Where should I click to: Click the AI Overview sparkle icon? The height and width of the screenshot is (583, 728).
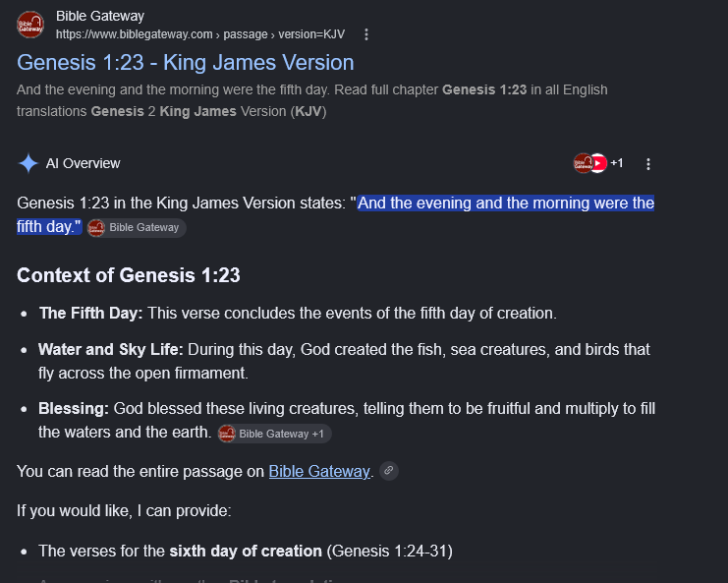pos(28,163)
